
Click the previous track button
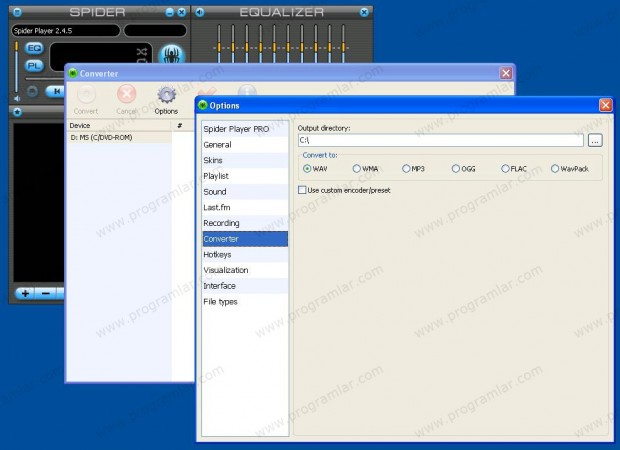point(56,91)
